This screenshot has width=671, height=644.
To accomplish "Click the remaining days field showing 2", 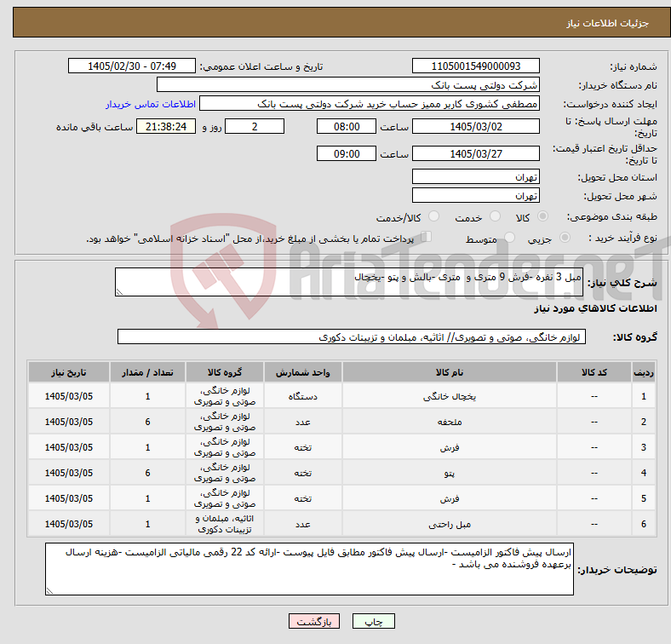I will click(255, 126).
